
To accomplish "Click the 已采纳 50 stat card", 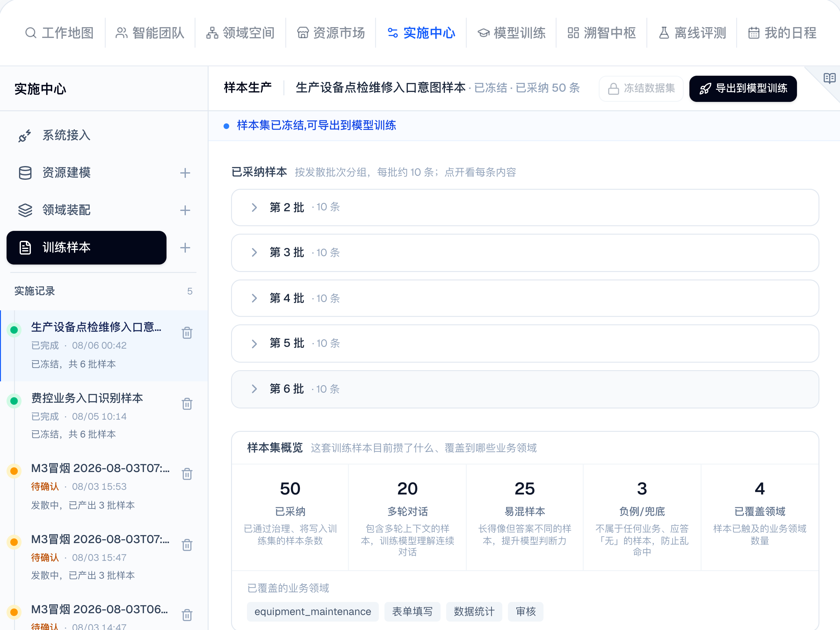I will point(290,517).
